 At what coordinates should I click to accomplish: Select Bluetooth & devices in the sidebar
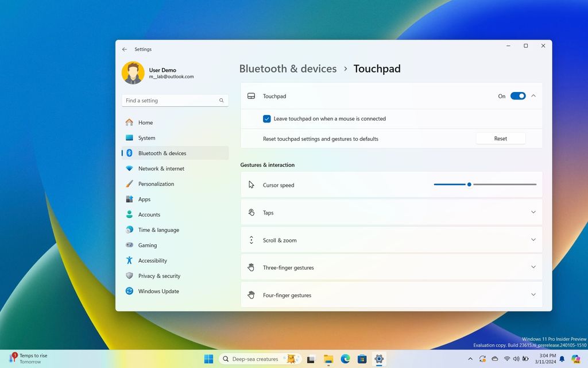pos(161,153)
